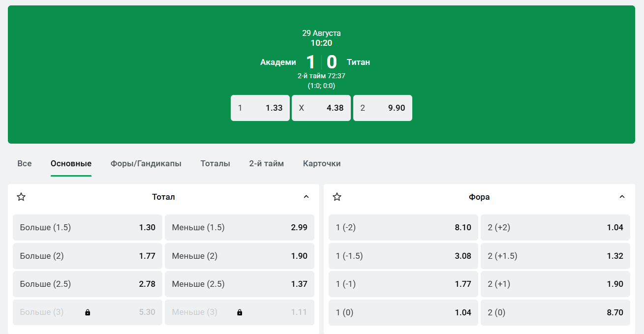644x334 pixels.
Task: Select Меньше (2.5) at 1.37
Action: coord(239,284)
